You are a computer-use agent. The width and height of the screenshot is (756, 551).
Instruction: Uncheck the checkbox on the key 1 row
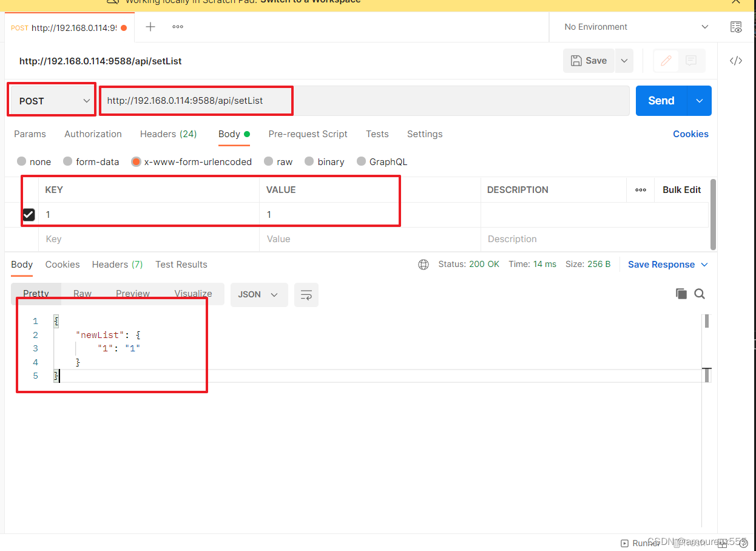[29, 214]
